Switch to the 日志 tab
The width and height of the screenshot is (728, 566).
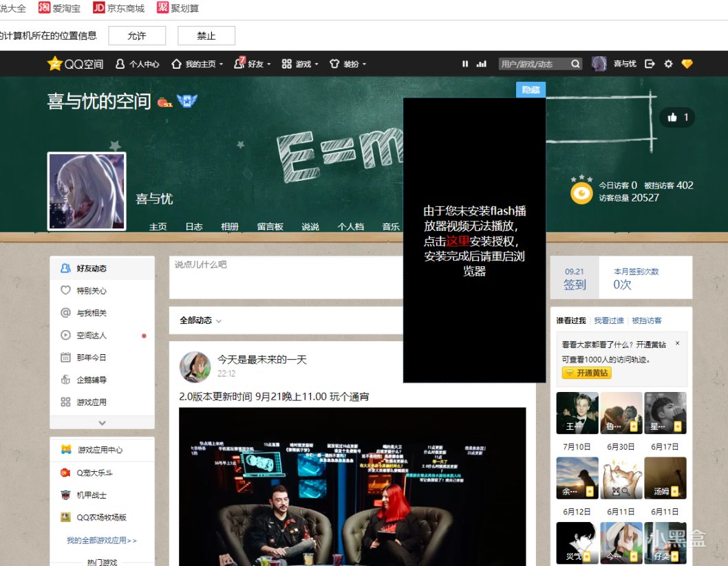tap(194, 226)
